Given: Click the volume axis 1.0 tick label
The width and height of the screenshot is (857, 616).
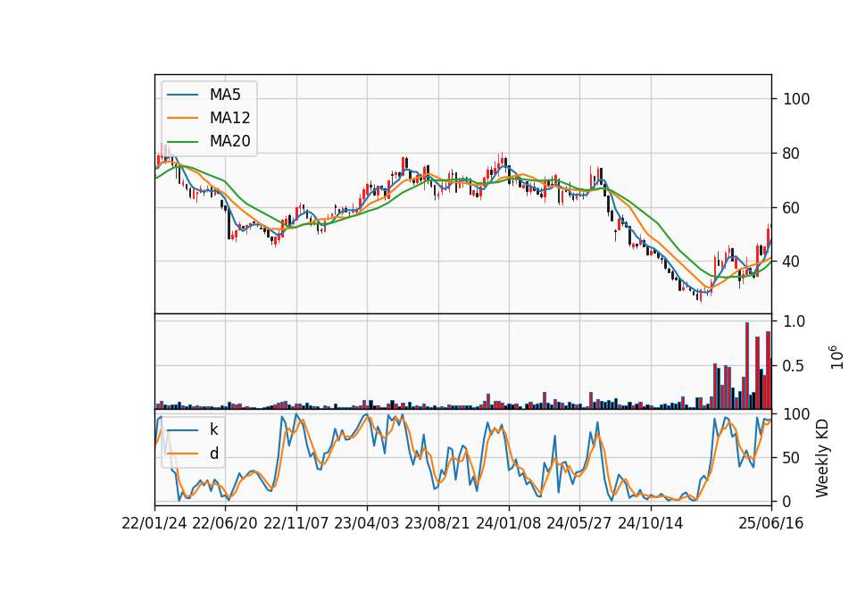Looking at the screenshot, I should (x=795, y=321).
